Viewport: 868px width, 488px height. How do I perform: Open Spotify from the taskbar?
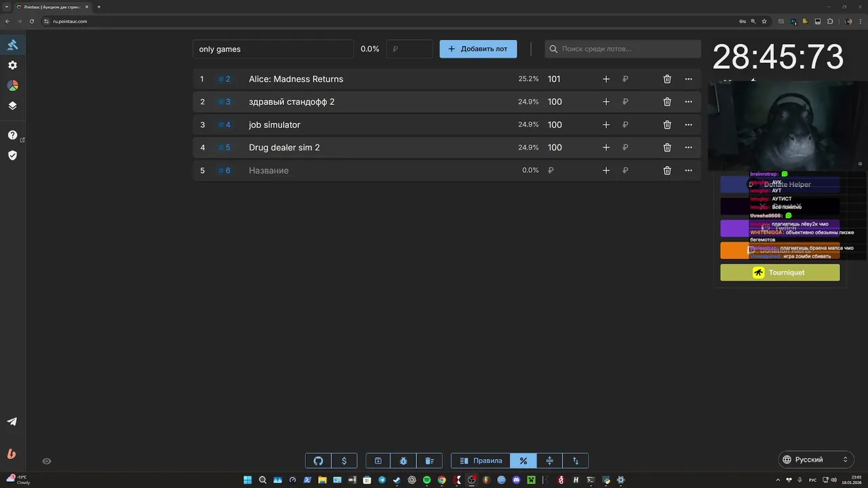(427, 480)
